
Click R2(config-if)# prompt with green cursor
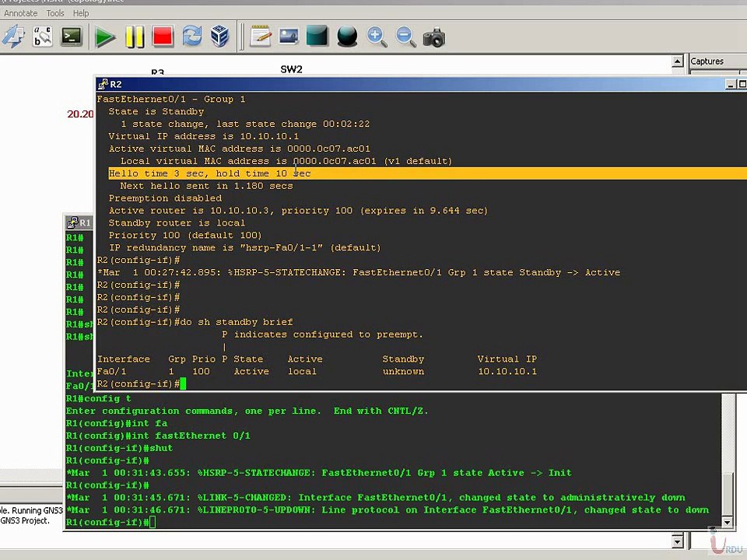pos(142,383)
